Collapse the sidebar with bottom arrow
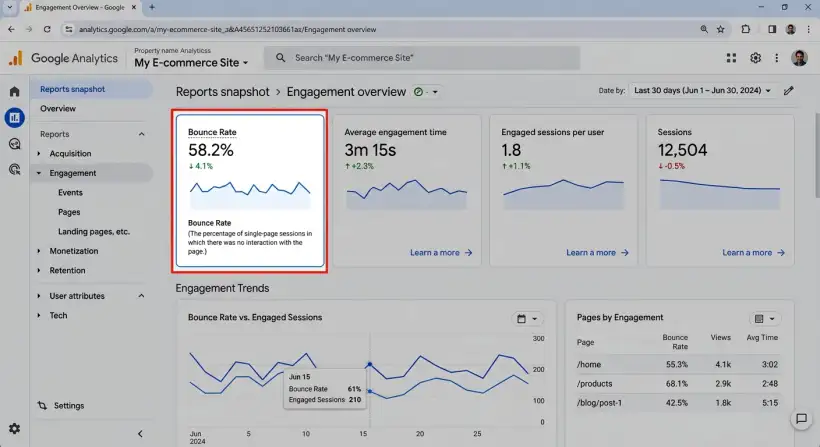The width and height of the screenshot is (820, 447). (x=140, y=433)
